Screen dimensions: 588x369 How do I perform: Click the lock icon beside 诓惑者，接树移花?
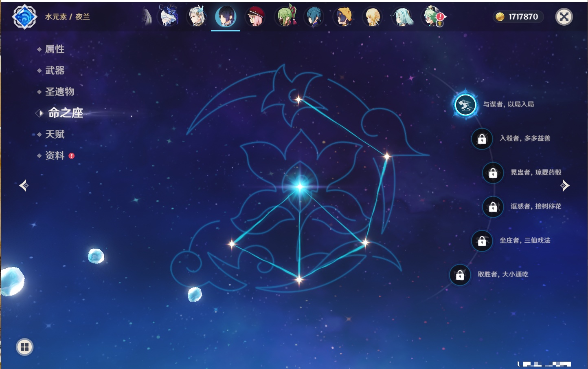[x=493, y=207]
